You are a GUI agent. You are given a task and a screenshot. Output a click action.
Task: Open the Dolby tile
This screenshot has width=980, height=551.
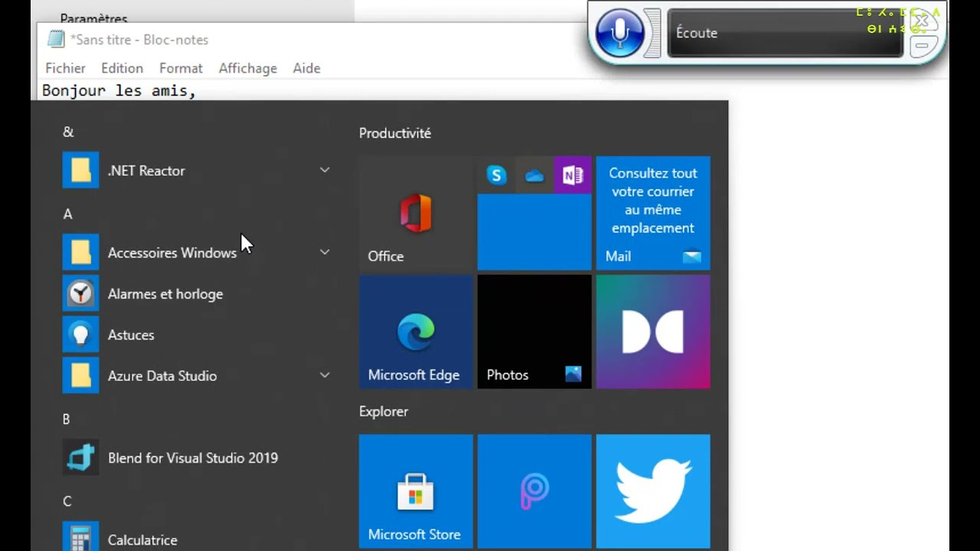click(653, 331)
